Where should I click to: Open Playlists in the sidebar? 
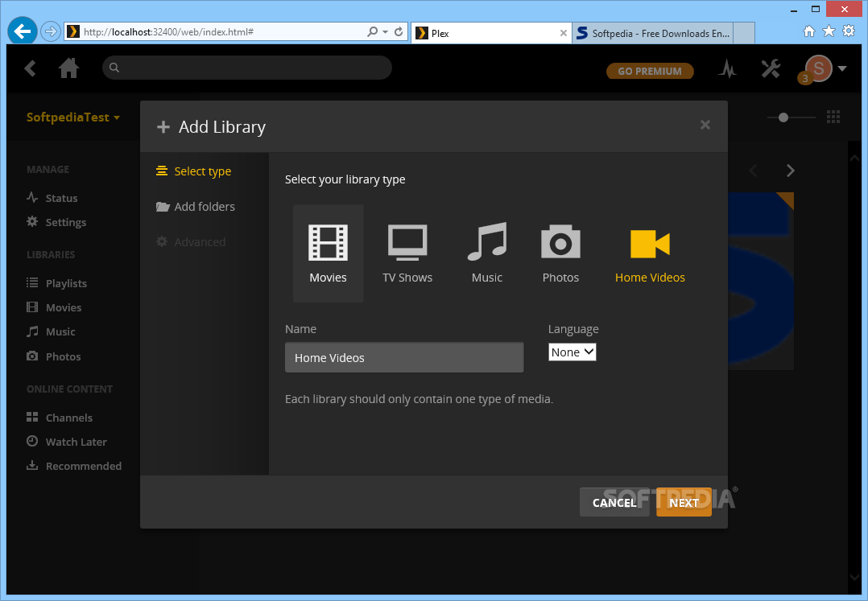pos(56,283)
